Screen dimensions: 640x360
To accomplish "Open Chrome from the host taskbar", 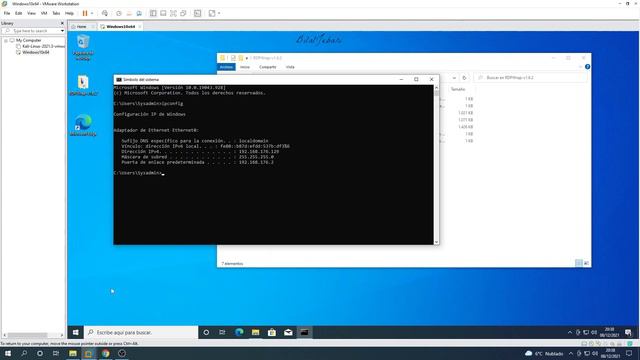I will pos(105,353).
